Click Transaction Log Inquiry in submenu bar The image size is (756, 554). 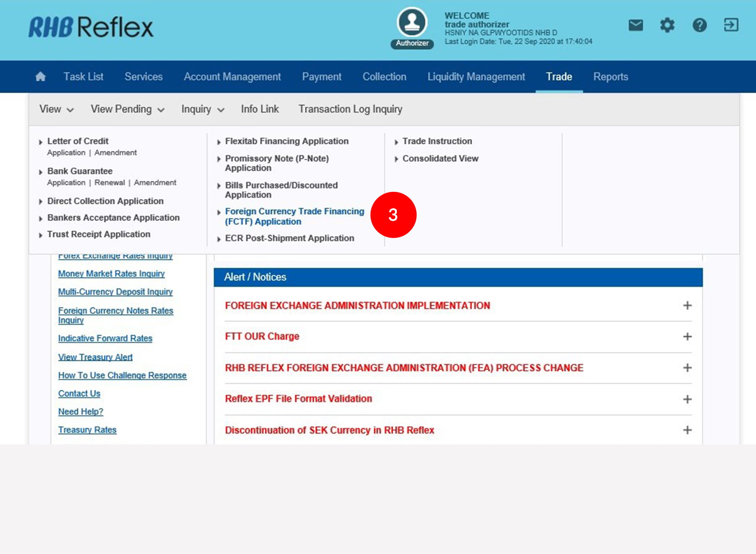pyautogui.click(x=350, y=109)
